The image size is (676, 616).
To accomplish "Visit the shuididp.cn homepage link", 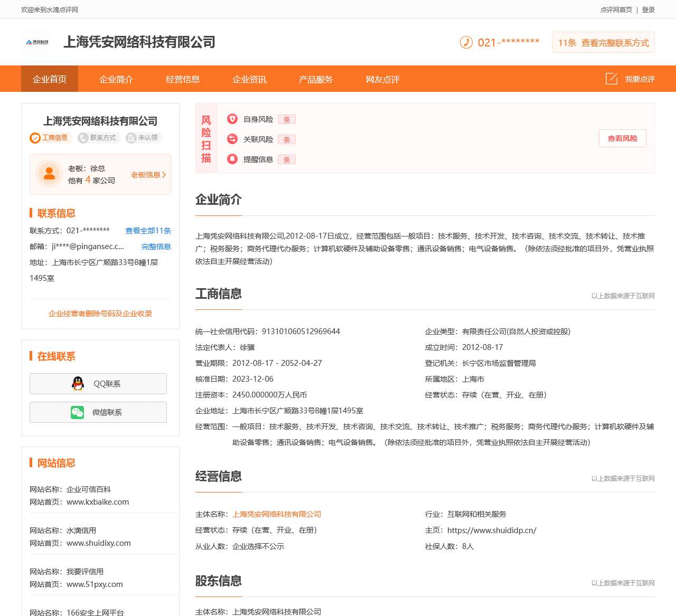I will (491, 530).
